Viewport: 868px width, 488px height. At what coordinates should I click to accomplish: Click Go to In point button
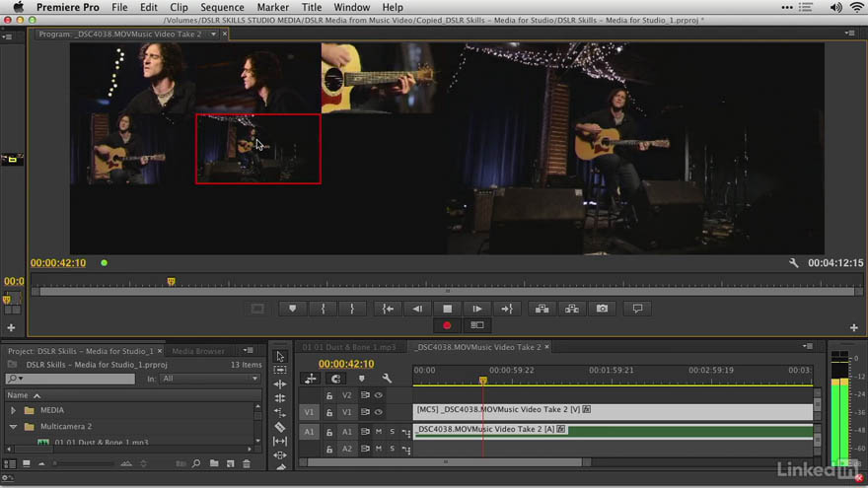click(x=388, y=309)
